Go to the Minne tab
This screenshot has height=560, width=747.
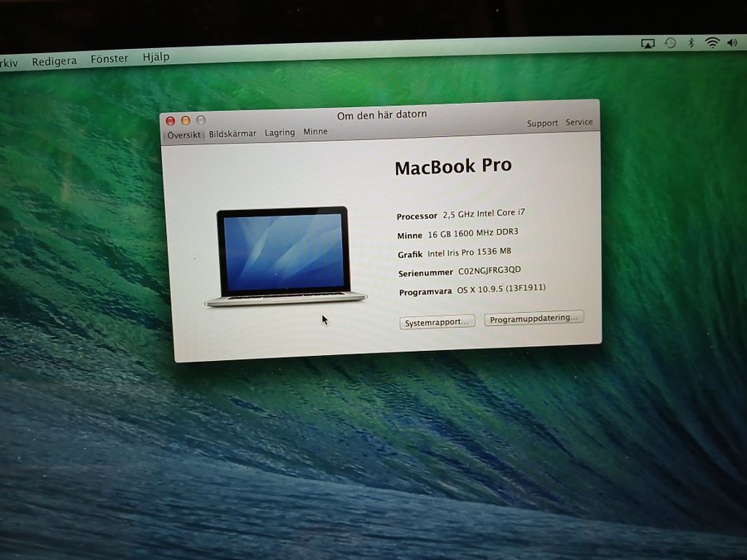pyautogui.click(x=315, y=132)
